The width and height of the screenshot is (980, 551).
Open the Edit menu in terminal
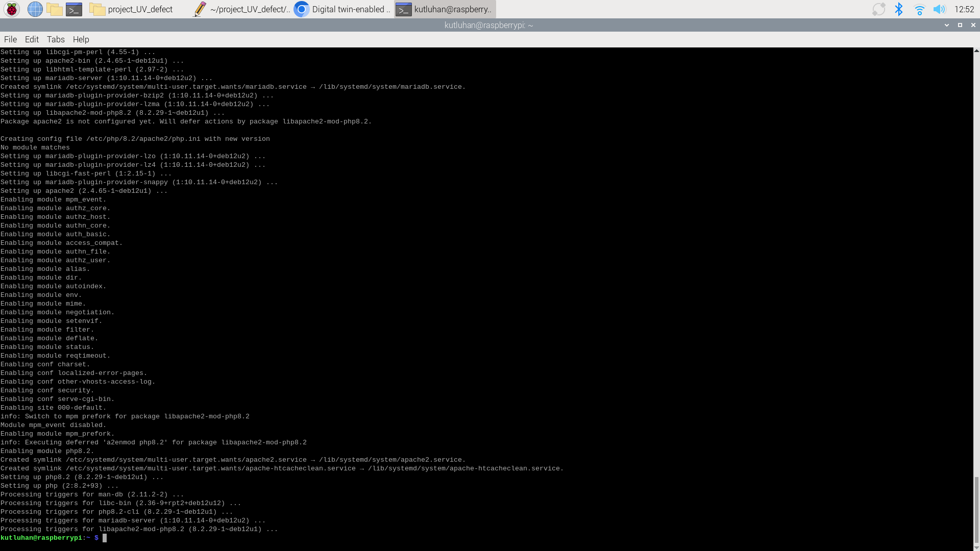(x=32, y=39)
